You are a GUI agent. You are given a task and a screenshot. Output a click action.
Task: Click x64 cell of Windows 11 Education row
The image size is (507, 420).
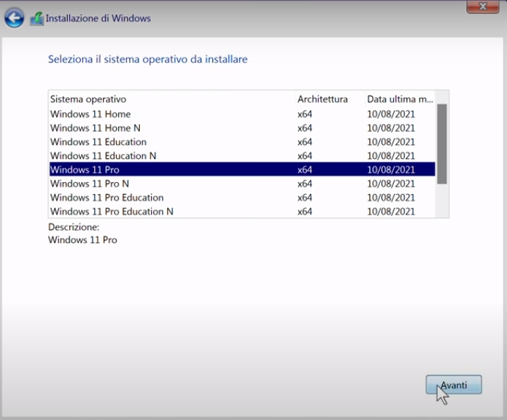(305, 142)
